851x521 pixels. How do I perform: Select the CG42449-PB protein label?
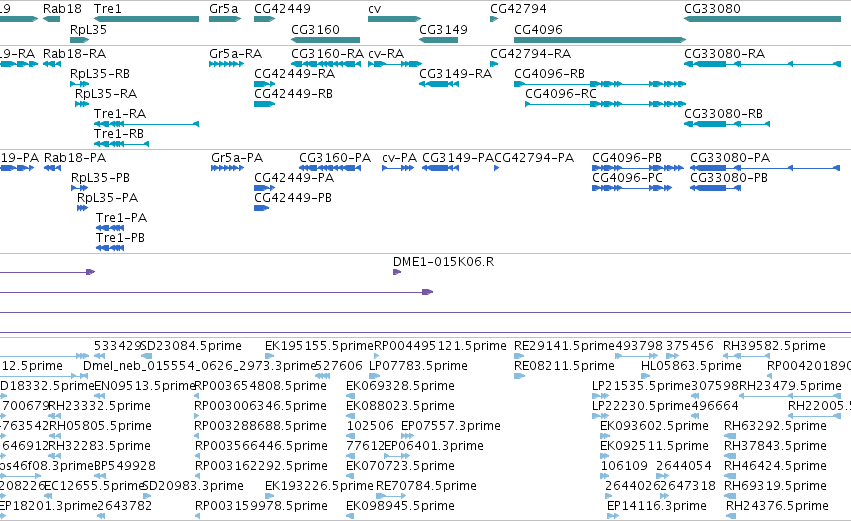click(293, 198)
